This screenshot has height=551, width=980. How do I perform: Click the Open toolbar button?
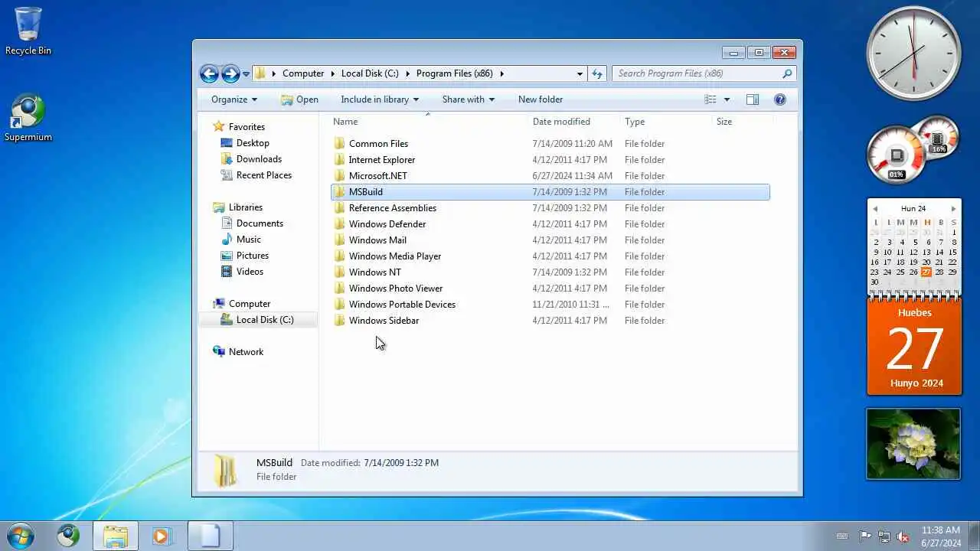pyautogui.click(x=299, y=99)
